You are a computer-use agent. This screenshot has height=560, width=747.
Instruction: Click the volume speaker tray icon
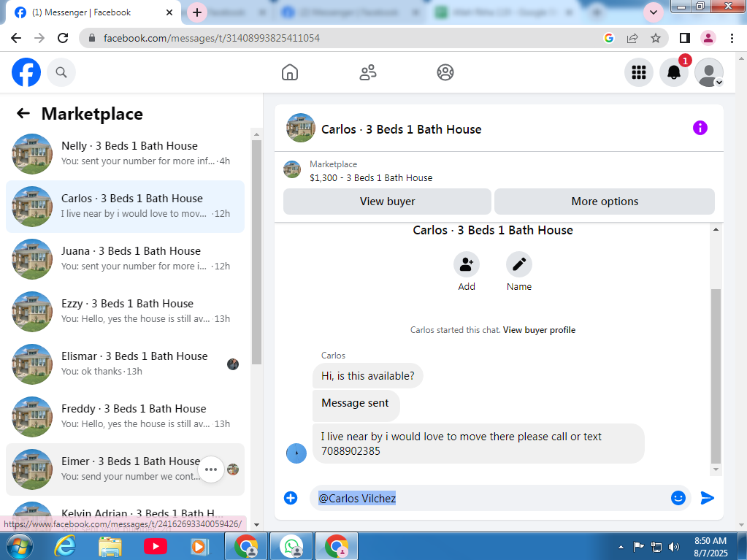point(674,547)
